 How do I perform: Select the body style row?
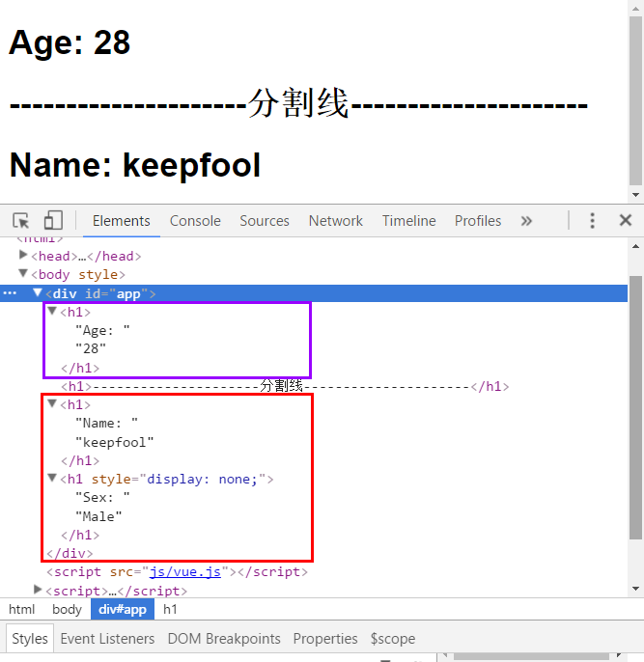point(78,274)
